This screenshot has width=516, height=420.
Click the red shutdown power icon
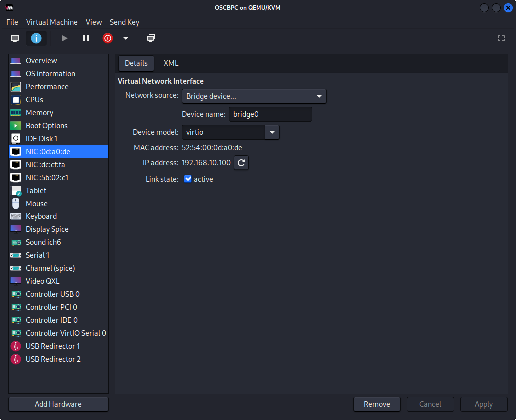[108, 38]
